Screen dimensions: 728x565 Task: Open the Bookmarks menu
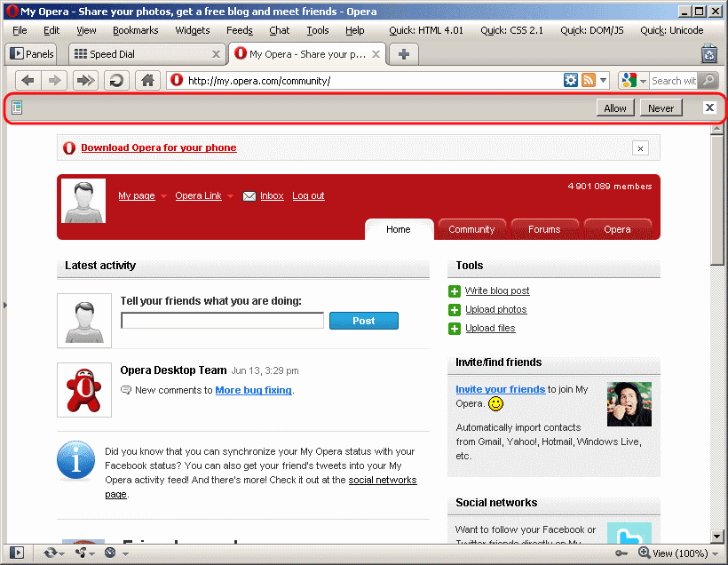coord(136,30)
